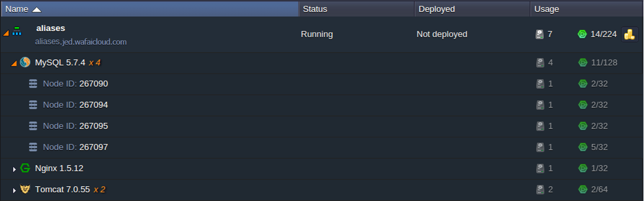Open aliases.jed.wafaicloud.com link
644x201 pixels.
coord(81,42)
